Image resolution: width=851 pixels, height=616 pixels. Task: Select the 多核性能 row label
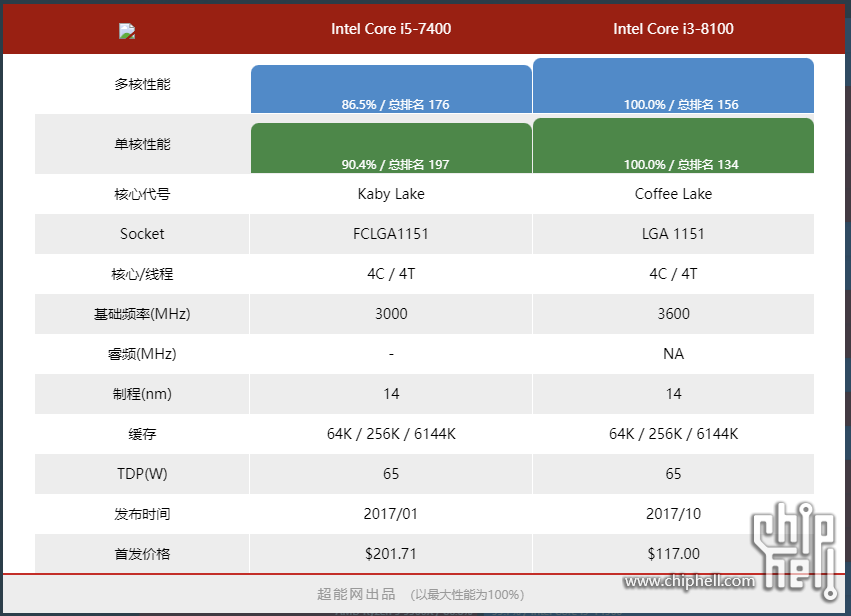(x=142, y=84)
